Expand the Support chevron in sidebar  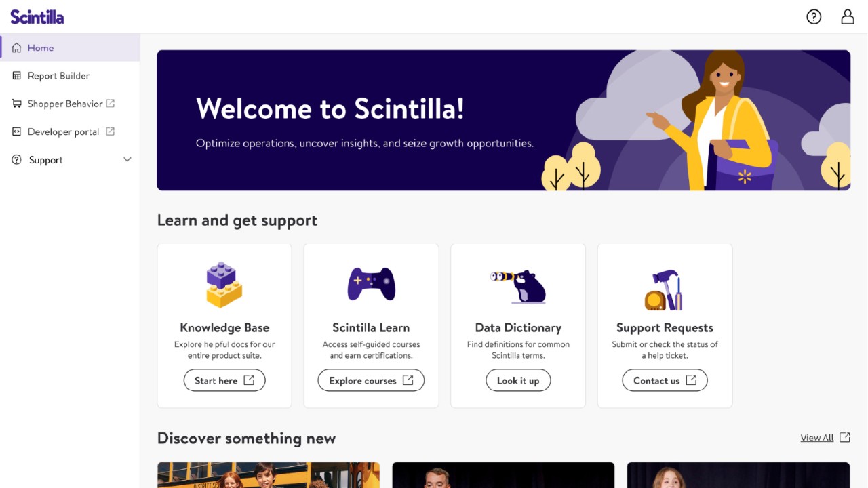(x=127, y=160)
